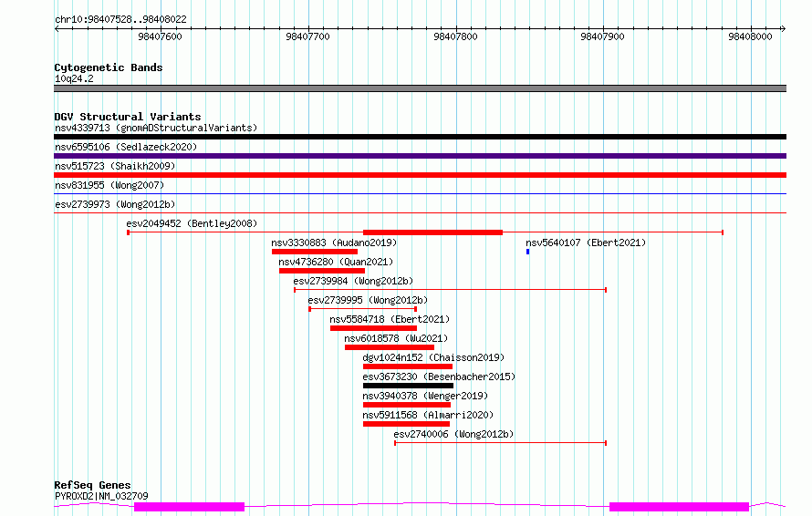
Task: Select the red nsv3330883 variant bar
Action: coord(315,252)
